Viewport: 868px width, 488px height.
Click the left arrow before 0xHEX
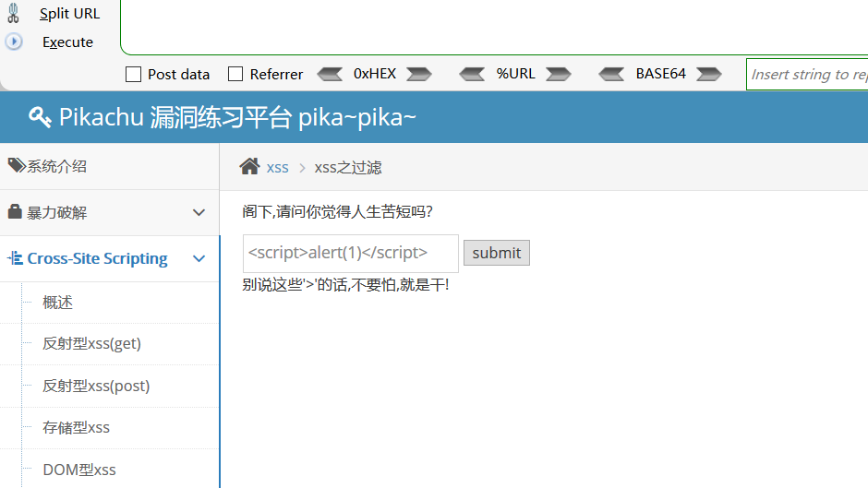[330, 74]
